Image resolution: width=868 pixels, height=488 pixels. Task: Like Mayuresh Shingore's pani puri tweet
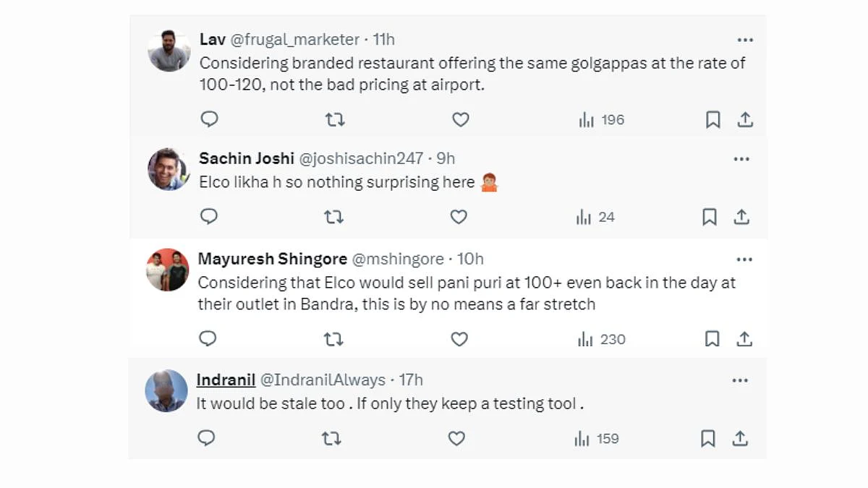tap(459, 338)
